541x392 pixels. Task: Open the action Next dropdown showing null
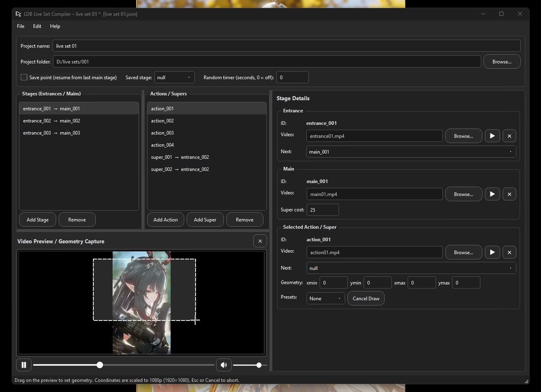pyautogui.click(x=411, y=268)
